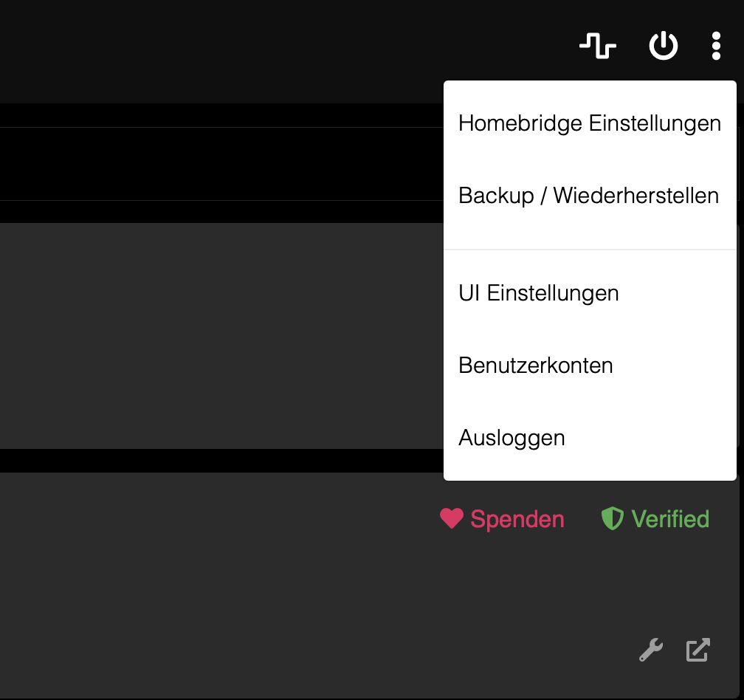The width and height of the screenshot is (744, 700).
Task: Click the black row below the header
Action: 221,164
